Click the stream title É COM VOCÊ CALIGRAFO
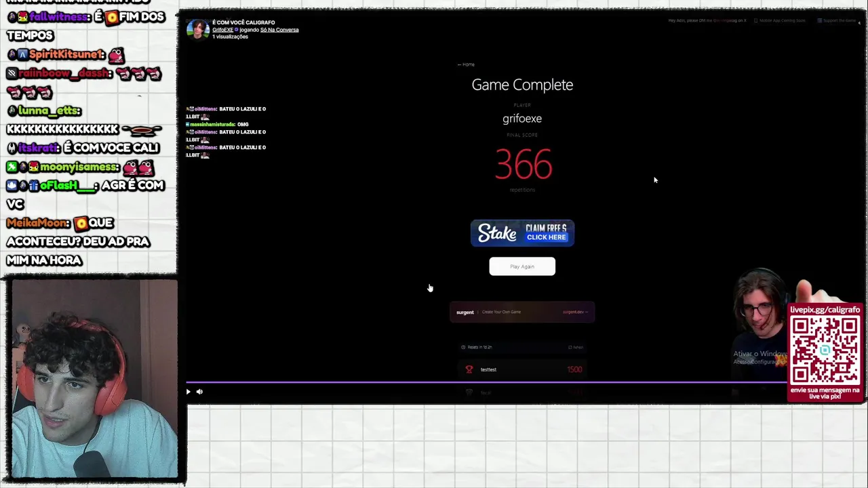 pos(243,22)
